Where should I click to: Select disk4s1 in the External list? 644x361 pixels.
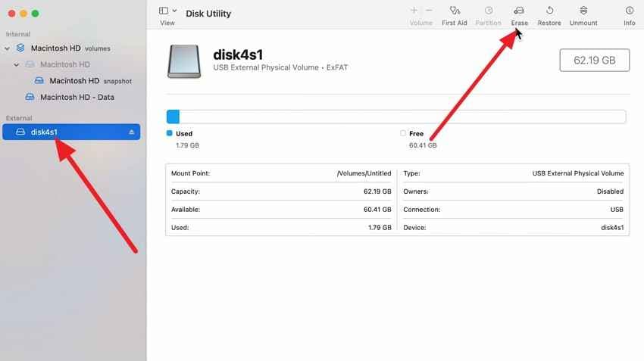[71, 132]
